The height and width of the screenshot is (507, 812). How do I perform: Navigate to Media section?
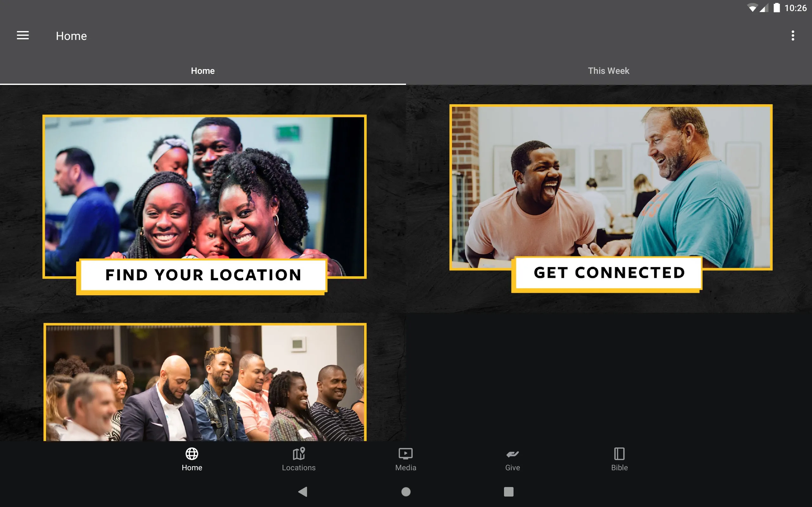pyautogui.click(x=405, y=459)
